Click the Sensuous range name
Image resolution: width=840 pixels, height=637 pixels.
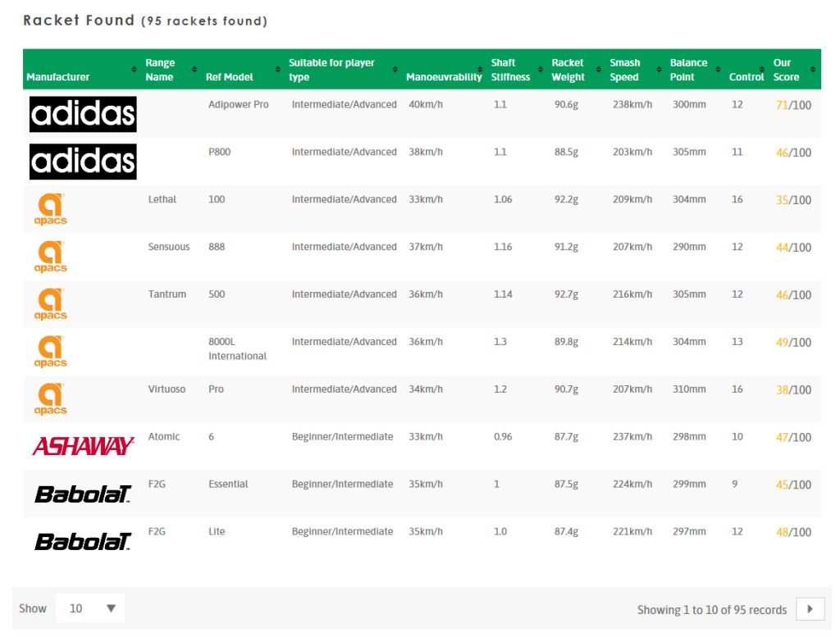tap(169, 247)
